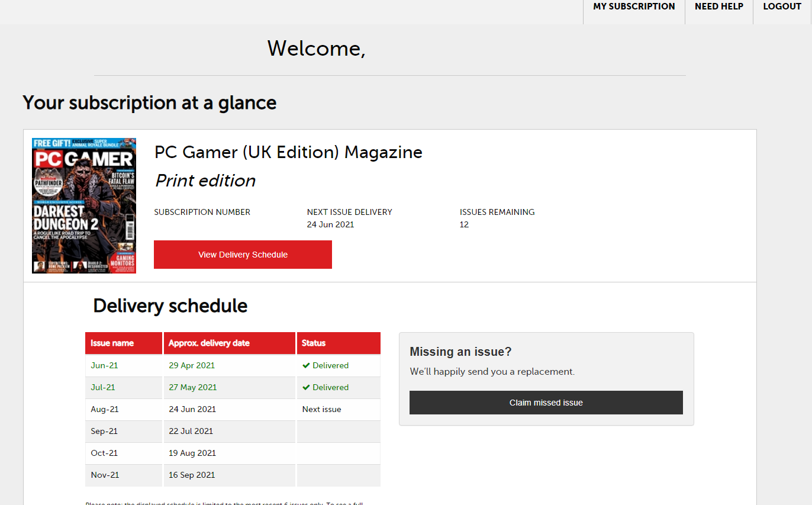Click the Print edition label
The height and width of the screenshot is (505, 812).
(205, 181)
